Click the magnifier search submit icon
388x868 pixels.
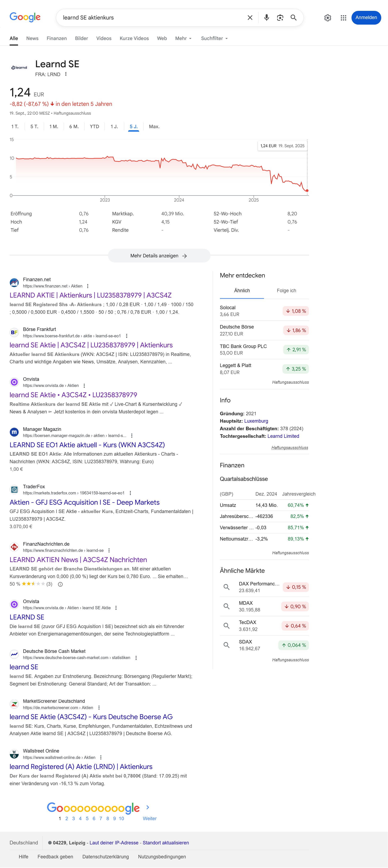tap(293, 17)
